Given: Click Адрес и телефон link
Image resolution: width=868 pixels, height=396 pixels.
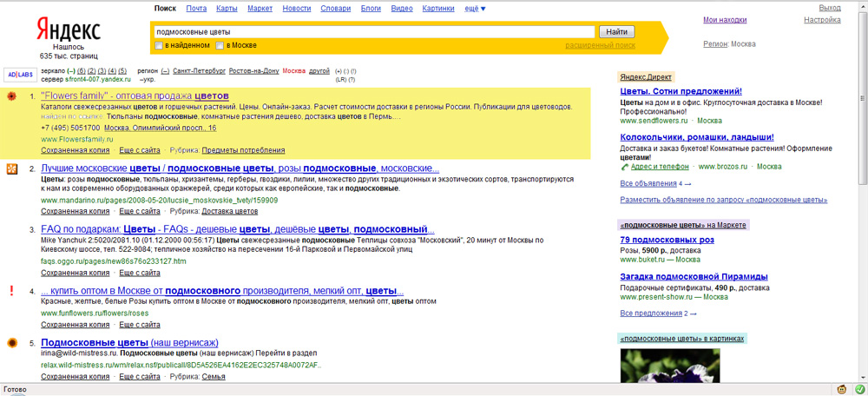Looking at the screenshot, I should pyautogui.click(x=659, y=167).
